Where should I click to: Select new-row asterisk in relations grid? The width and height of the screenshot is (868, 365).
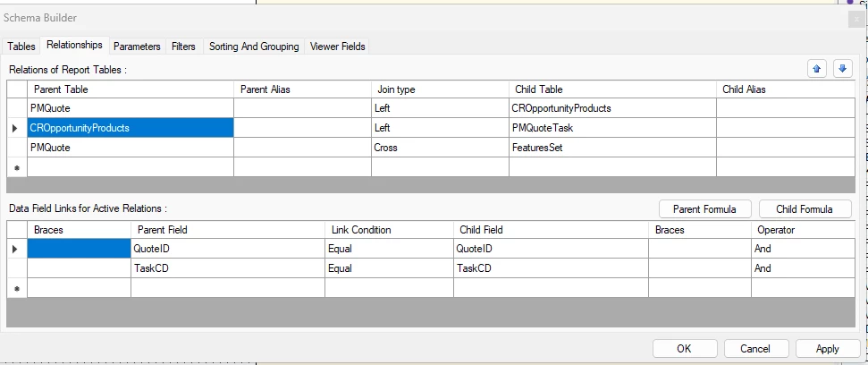[x=17, y=167]
